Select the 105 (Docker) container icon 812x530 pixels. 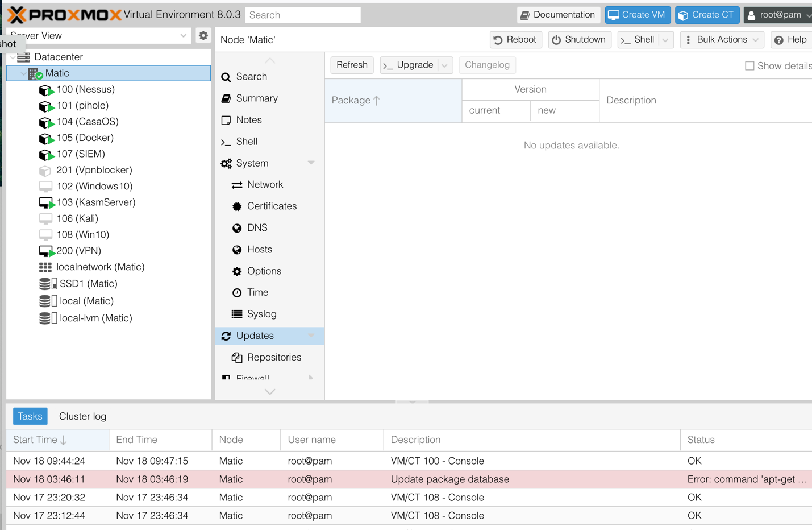pos(46,138)
